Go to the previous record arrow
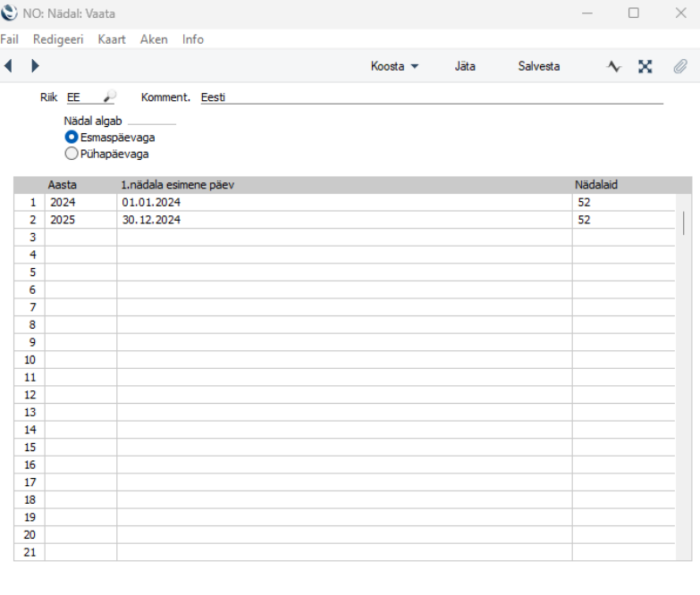The image size is (700, 595). (x=8, y=66)
